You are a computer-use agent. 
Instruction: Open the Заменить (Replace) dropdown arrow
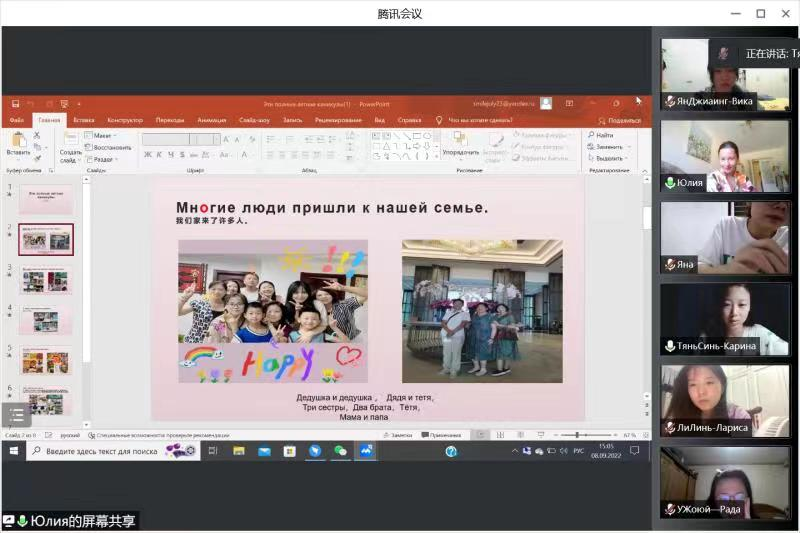(x=630, y=147)
